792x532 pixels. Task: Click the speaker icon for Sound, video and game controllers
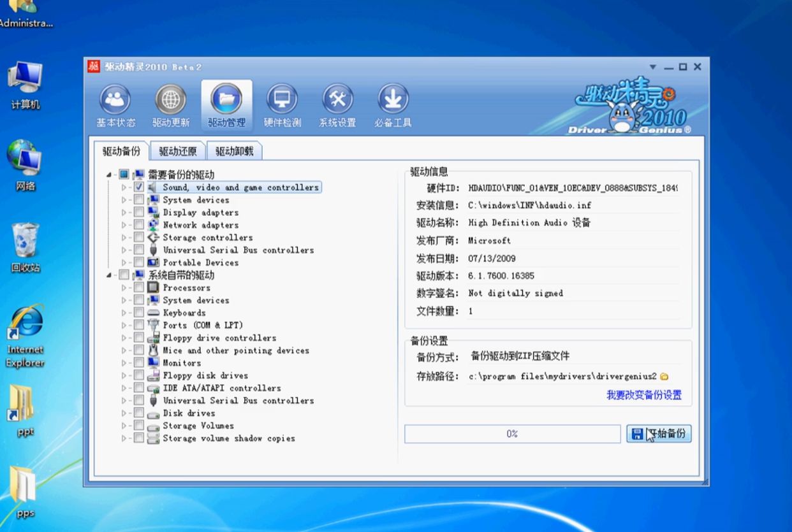click(x=153, y=187)
